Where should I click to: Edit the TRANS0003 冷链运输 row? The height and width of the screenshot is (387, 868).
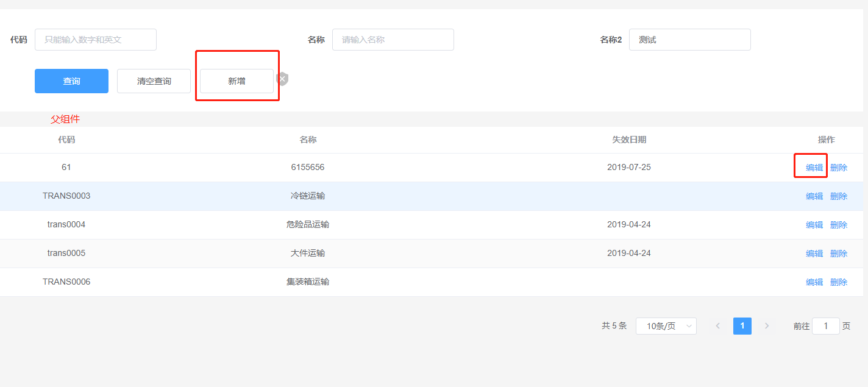[814, 196]
